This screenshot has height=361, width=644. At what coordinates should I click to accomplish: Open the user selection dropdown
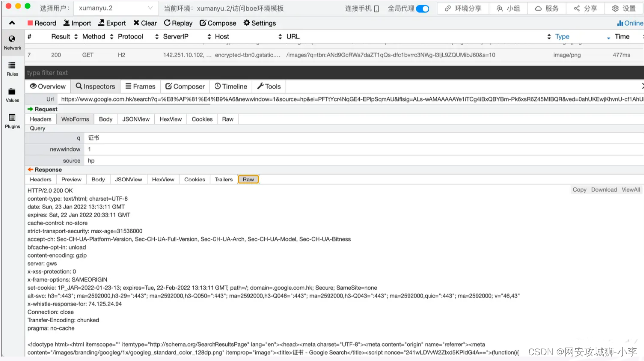pos(116,8)
